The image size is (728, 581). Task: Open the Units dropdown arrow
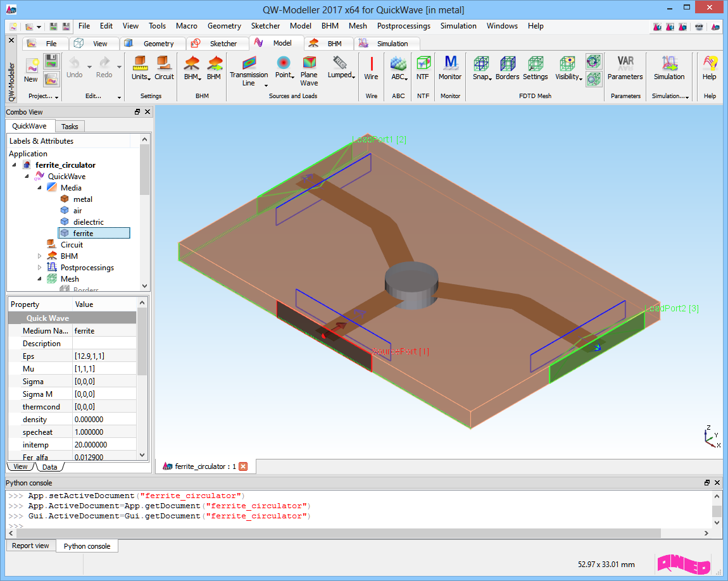(149, 78)
